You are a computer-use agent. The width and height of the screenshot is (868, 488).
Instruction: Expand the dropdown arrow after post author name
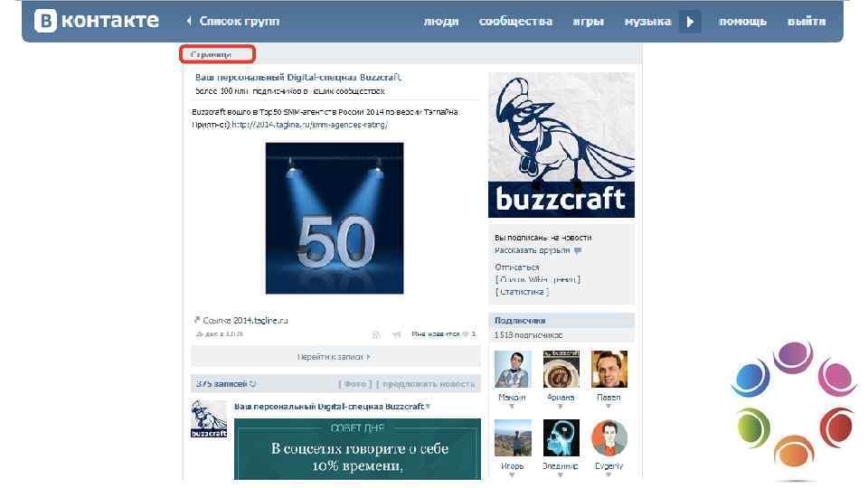(428, 407)
